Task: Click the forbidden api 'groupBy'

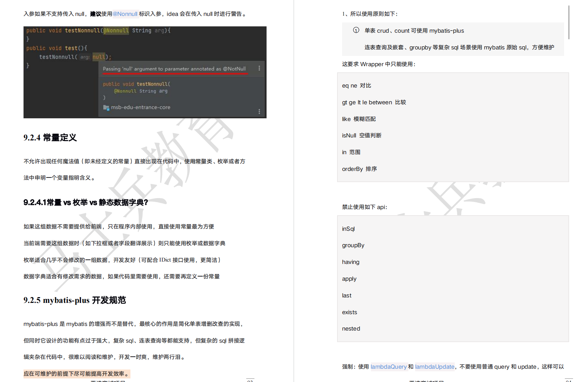Action: point(353,245)
